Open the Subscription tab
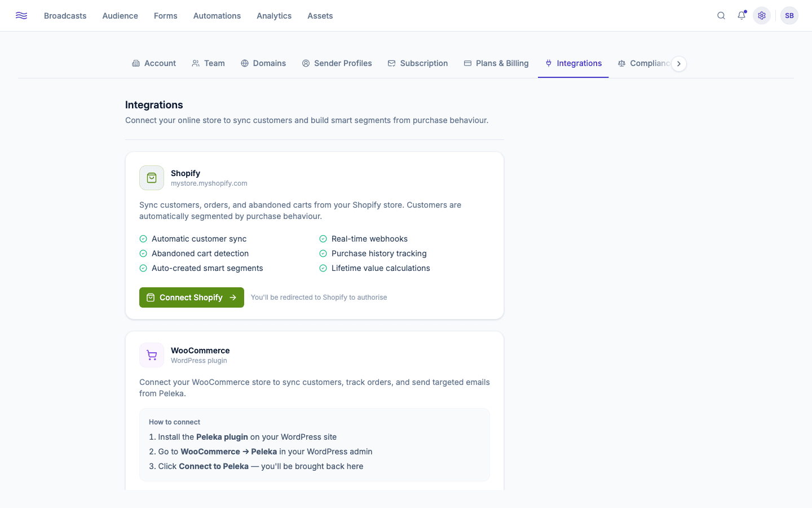Viewport: 812px width, 508px height. [x=418, y=63]
